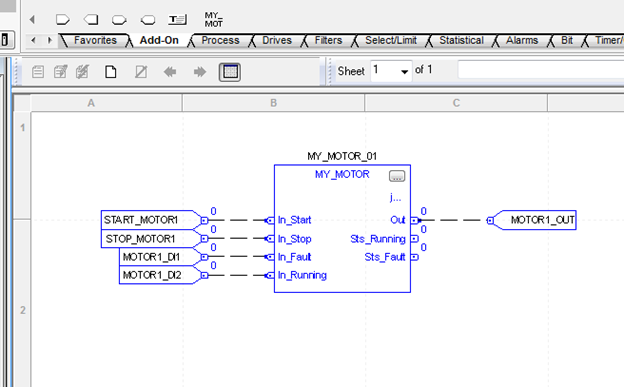
Task: Open the Alarms instruction tab
Action: click(522, 41)
